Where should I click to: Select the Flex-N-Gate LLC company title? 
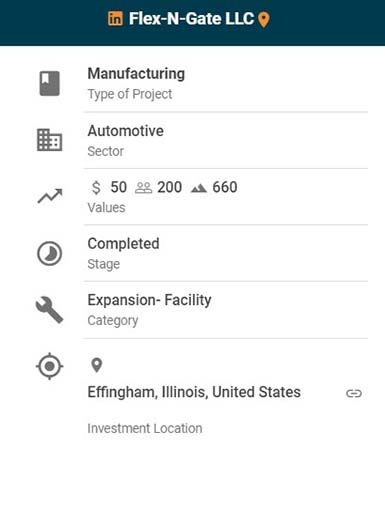click(x=191, y=18)
